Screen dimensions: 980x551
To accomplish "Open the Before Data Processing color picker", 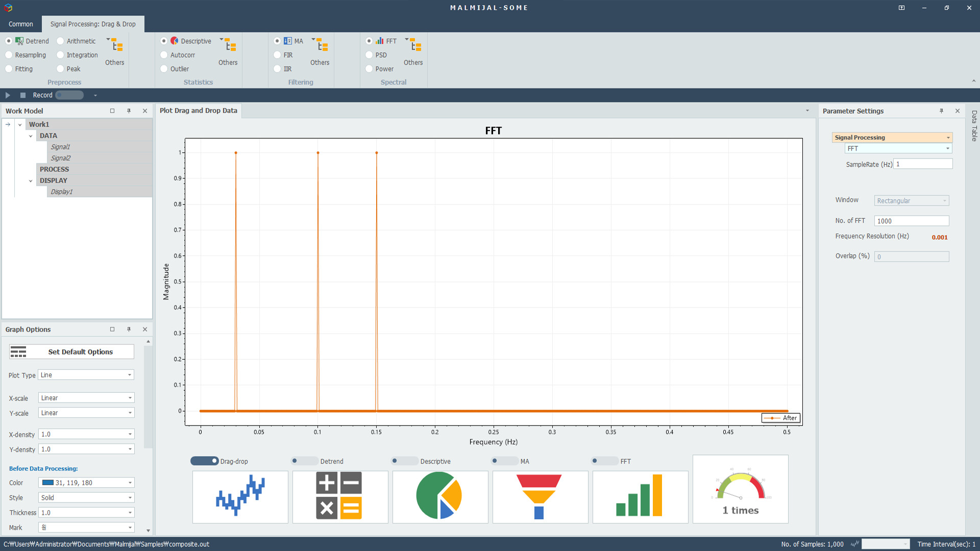I will (86, 483).
